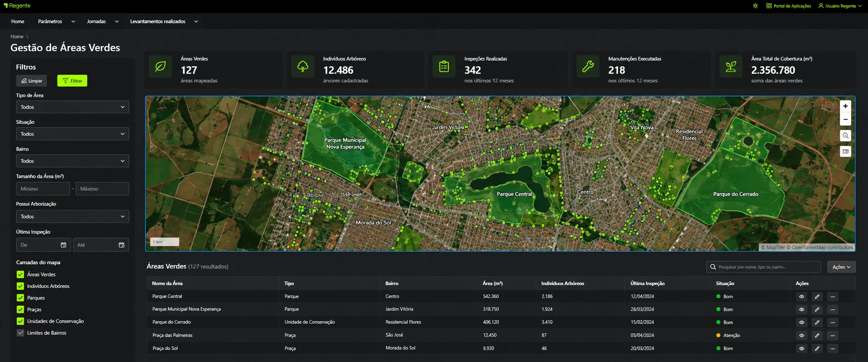The image size is (868, 362).
Task: Uncheck the Áreas Verdes map layer
Action: [20, 274]
